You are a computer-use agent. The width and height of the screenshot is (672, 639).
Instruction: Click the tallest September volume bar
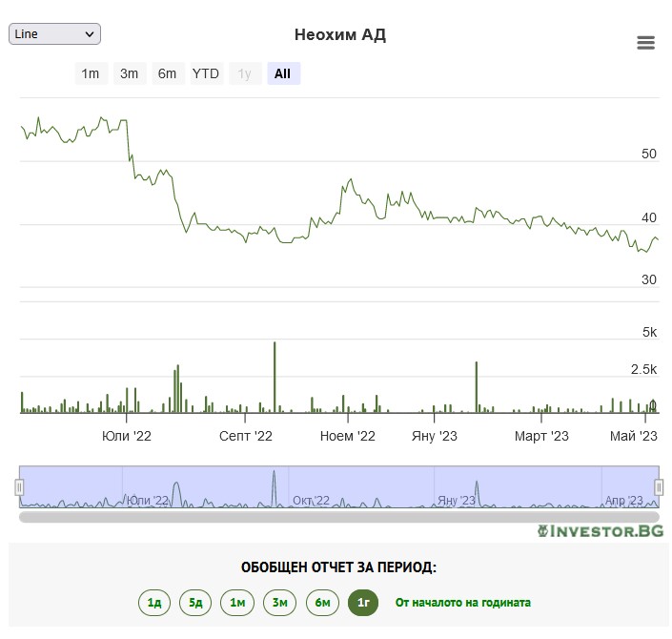coord(275,377)
